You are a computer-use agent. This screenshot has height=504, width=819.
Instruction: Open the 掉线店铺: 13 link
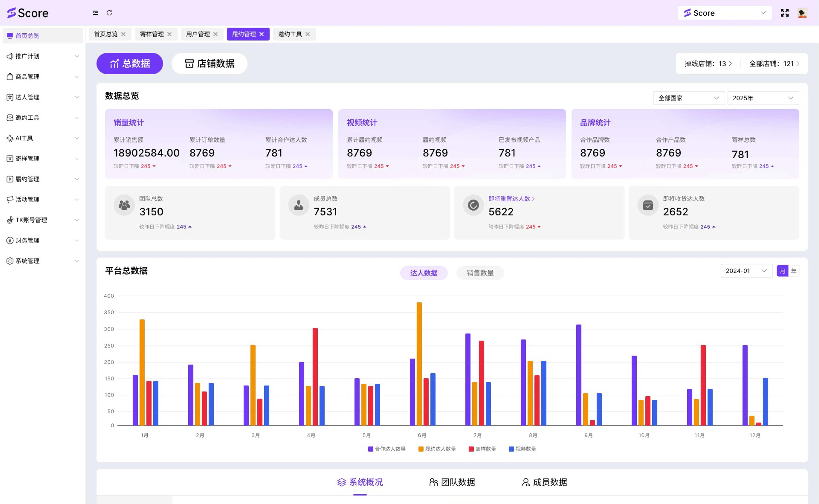(x=708, y=64)
